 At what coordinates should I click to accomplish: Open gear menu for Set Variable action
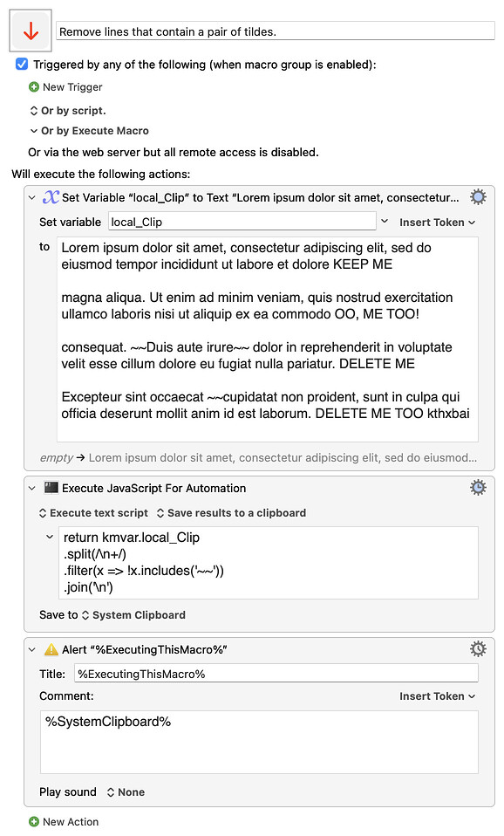(478, 197)
